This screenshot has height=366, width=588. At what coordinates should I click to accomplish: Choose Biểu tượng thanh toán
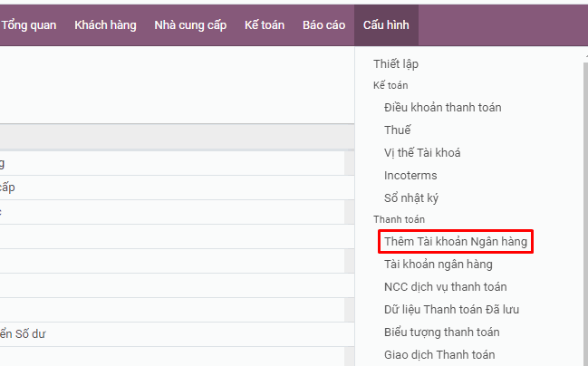pos(441,332)
